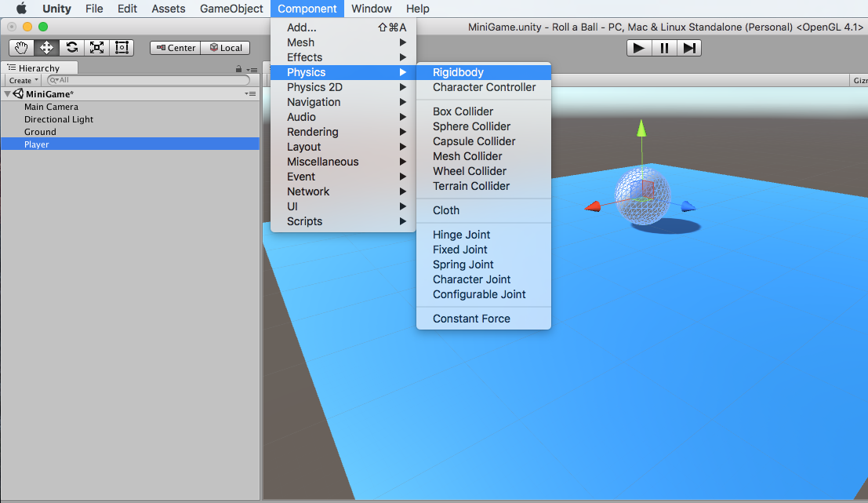Click the red X-axis gizmo arrow
This screenshot has width=868, height=503.
[x=593, y=206]
